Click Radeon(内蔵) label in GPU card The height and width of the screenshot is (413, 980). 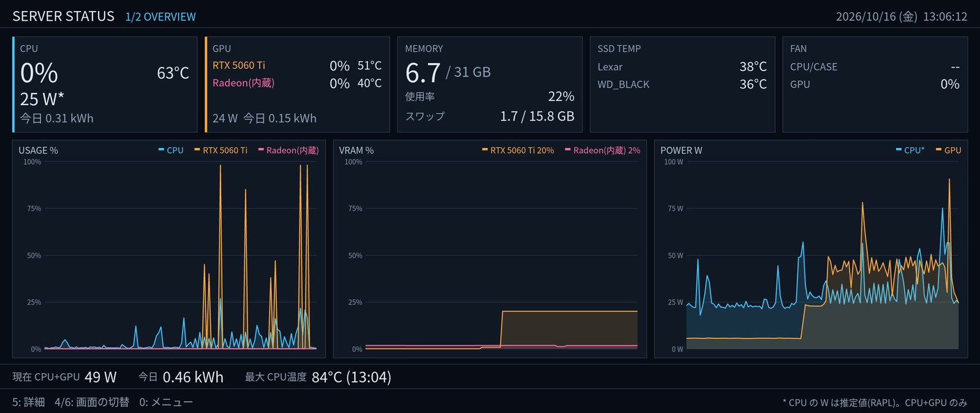click(x=243, y=83)
